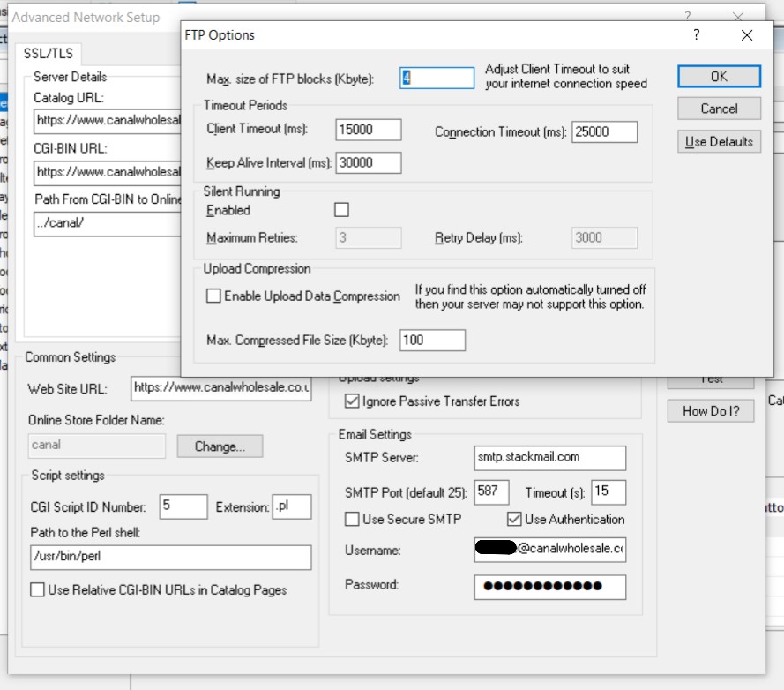The width and height of the screenshot is (784, 690).
Task: Enable the Silent Running checkbox
Action: [x=341, y=210]
